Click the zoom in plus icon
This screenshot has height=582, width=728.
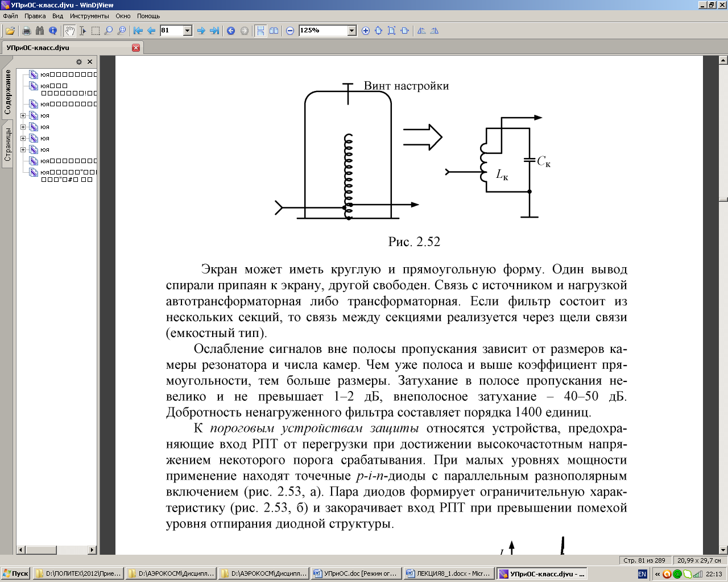pyautogui.click(x=365, y=31)
